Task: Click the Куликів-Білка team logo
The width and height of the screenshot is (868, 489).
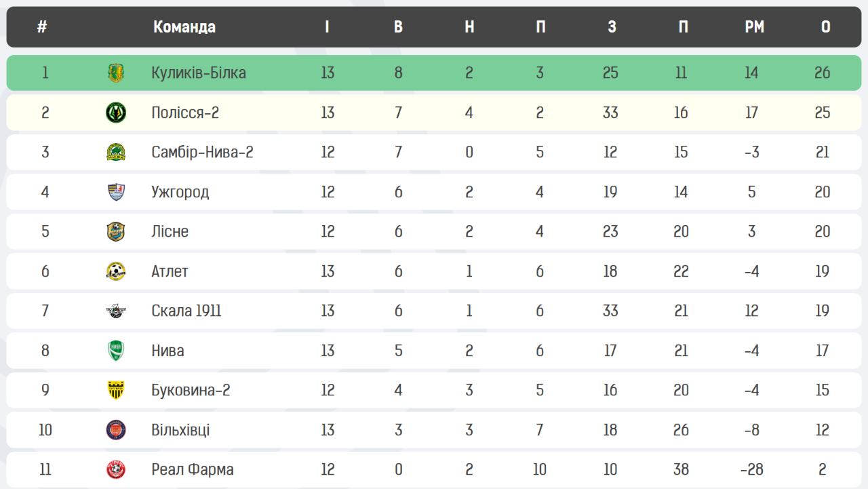Action: 116,73
